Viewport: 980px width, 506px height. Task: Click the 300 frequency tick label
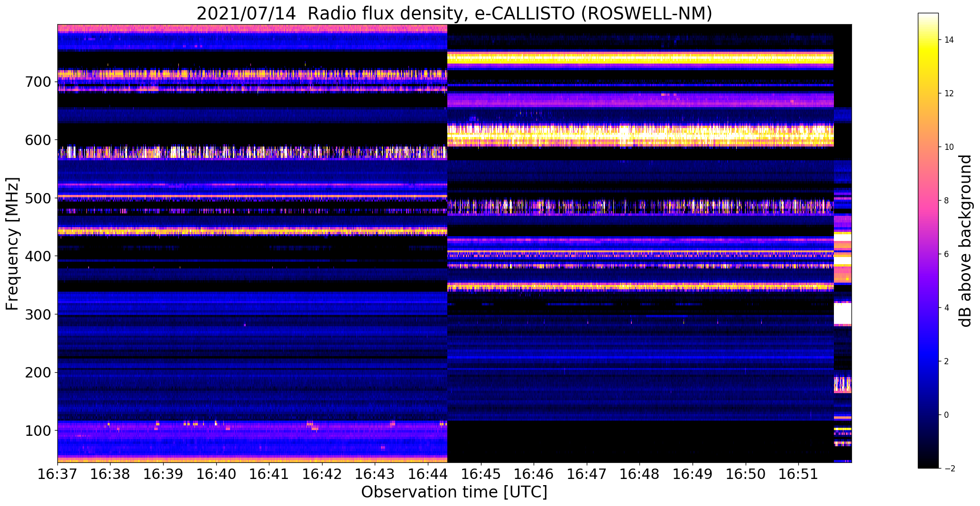click(37, 314)
